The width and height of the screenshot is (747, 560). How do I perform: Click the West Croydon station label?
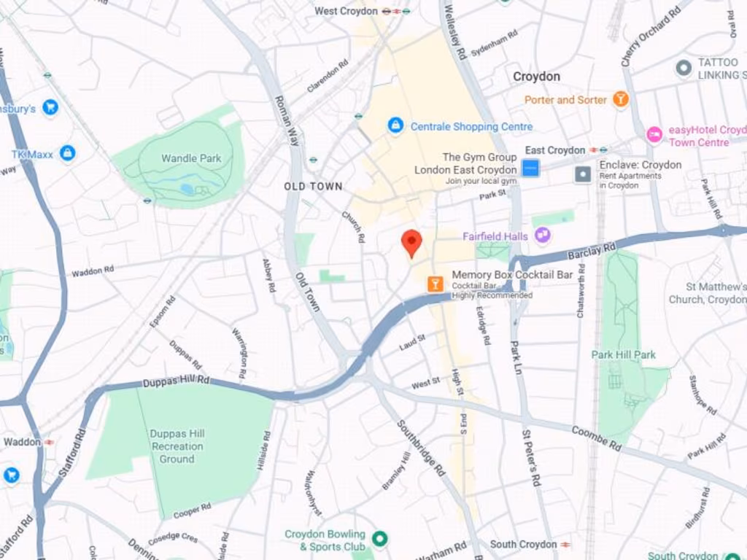click(x=346, y=11)
